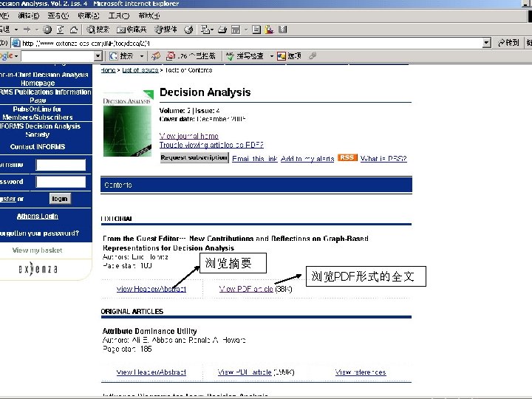The height and width of the screenshot is (399, 532).
Task: Open the 收藏夹 favorites pane
Action: tap(132, 30)
